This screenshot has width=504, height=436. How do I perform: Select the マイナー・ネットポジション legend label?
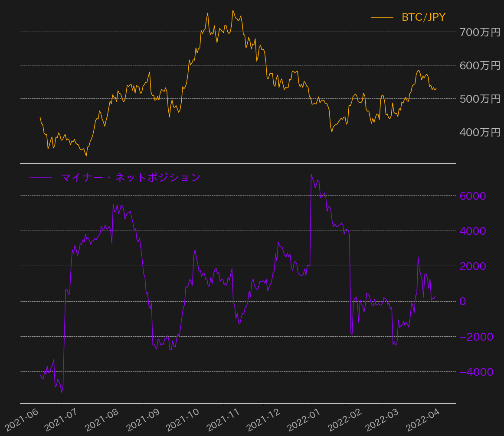[131, 177]
